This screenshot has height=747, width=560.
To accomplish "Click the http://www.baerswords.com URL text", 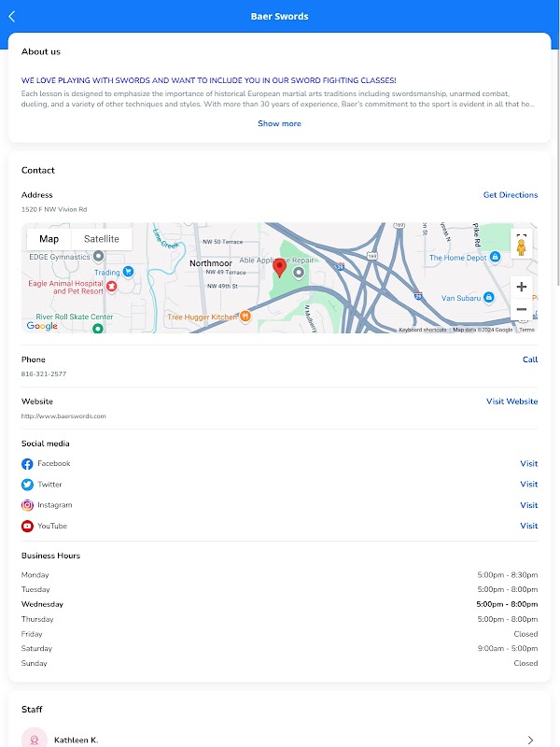I will (63, 416).
